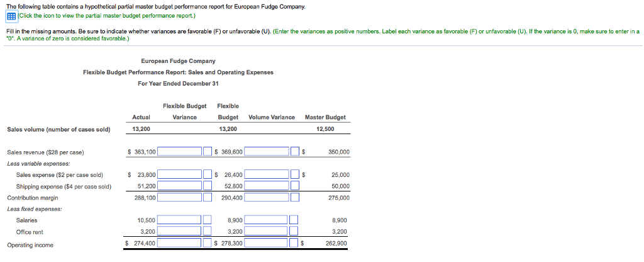Click the master budget contribution margin 275,000
The width and height of the screenshot is (644, 262).
pos(339,198)
